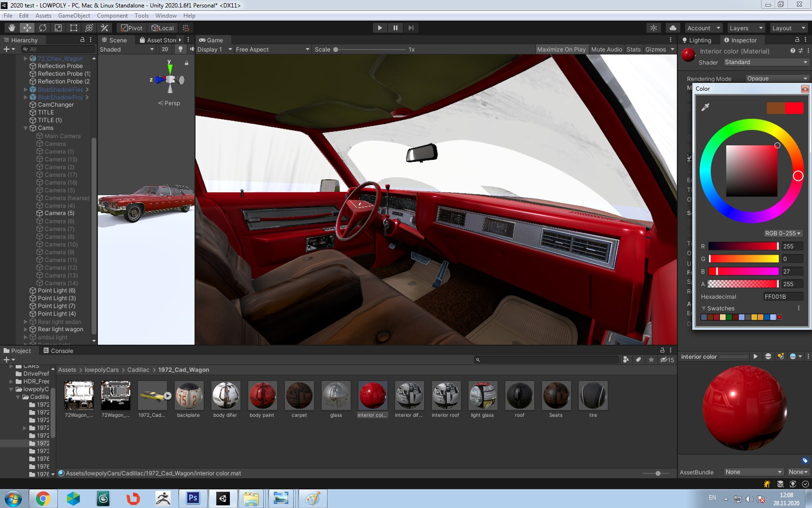
Task: Open the Account dropdown
Action: pyautogui.click(x=703, y=28)
